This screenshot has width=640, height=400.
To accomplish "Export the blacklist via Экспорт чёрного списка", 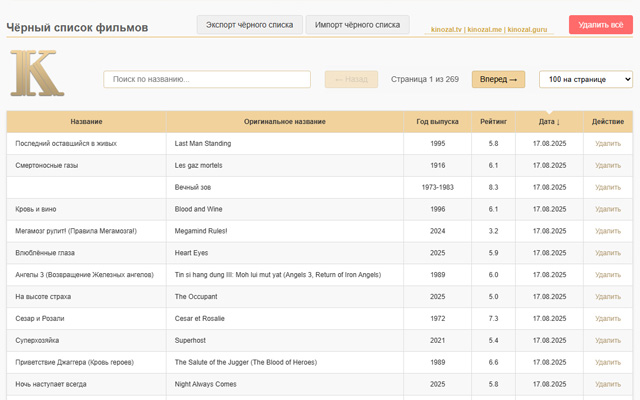I will (249, 25).
